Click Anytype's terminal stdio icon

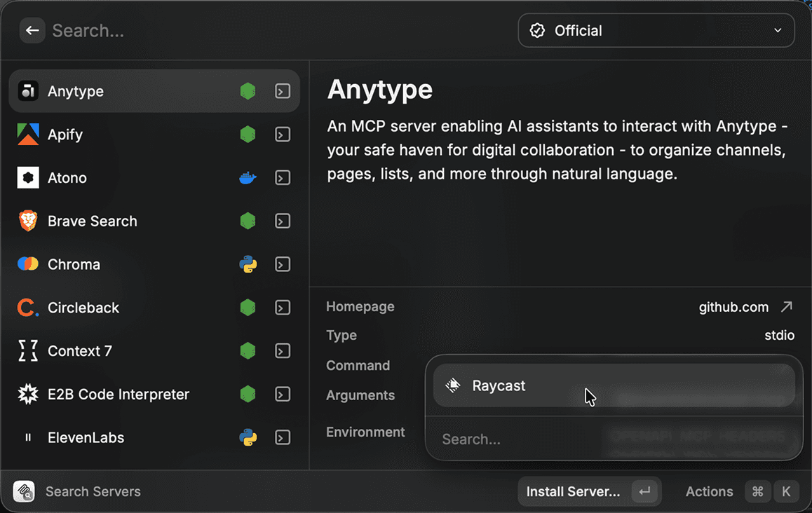282,91
